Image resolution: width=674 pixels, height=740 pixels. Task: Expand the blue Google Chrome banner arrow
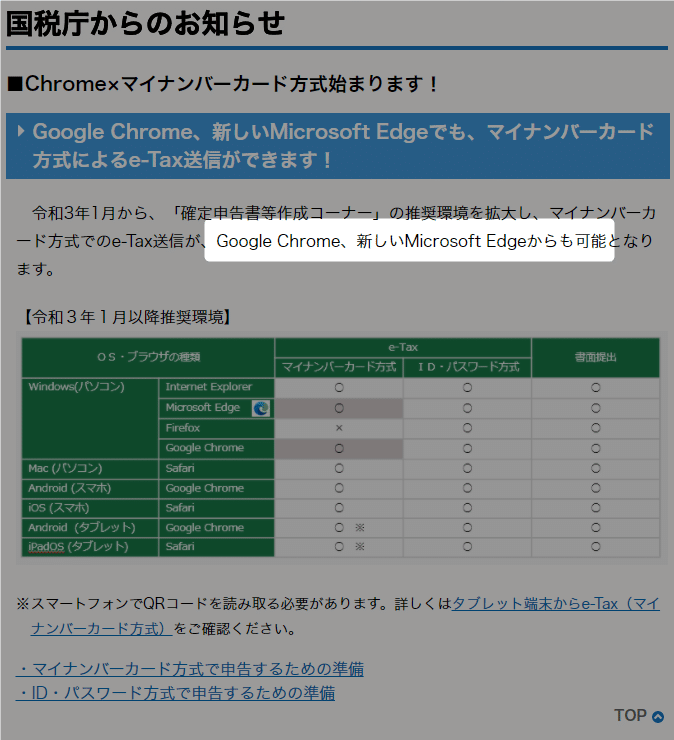(20, 131)
